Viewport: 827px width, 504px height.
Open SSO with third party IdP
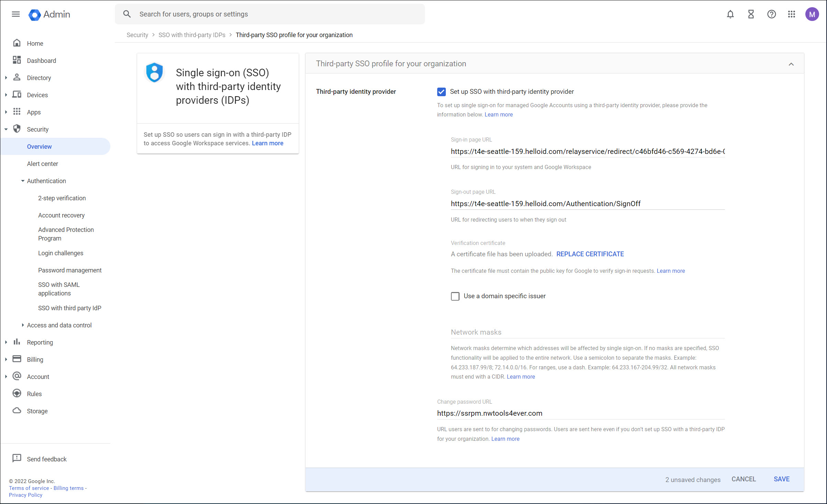(x=70, y=308)
